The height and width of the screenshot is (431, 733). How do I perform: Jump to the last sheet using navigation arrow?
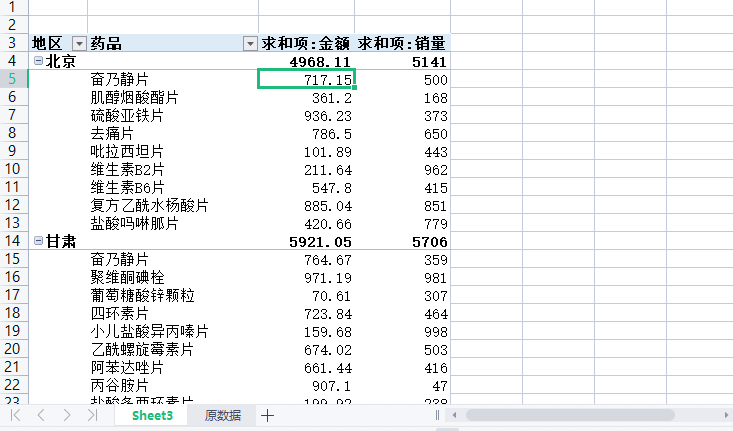[92, 415]
